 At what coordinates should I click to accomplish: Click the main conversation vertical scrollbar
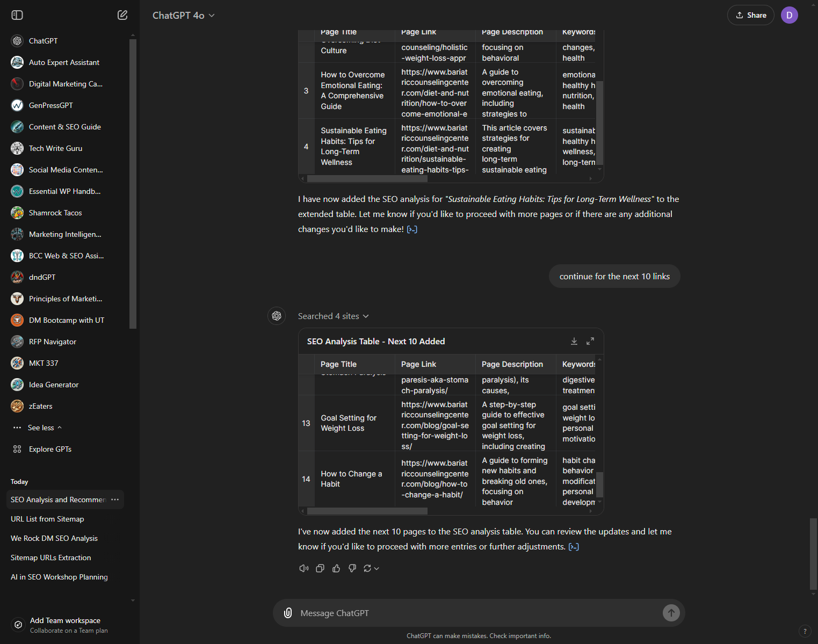coord(814,553)
